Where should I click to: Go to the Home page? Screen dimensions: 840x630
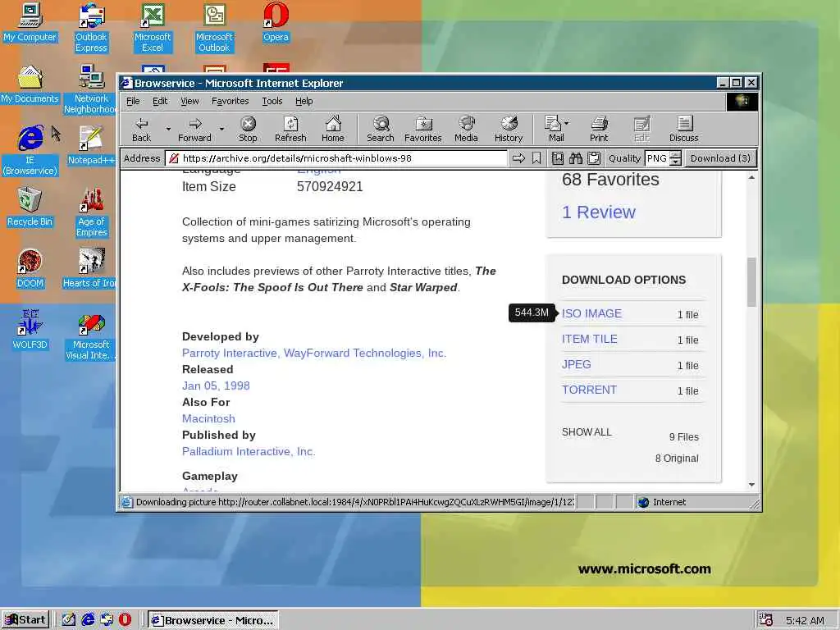tap(333, 130)
